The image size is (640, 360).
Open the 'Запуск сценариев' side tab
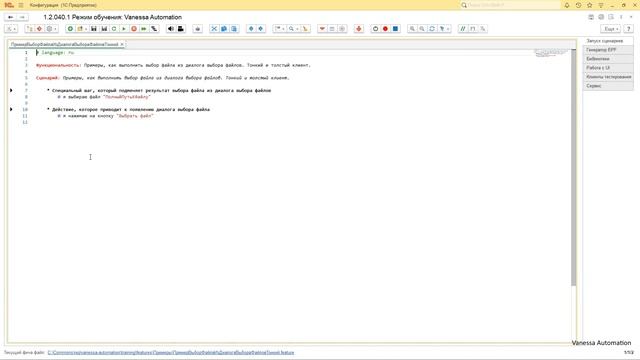[608, 41]
